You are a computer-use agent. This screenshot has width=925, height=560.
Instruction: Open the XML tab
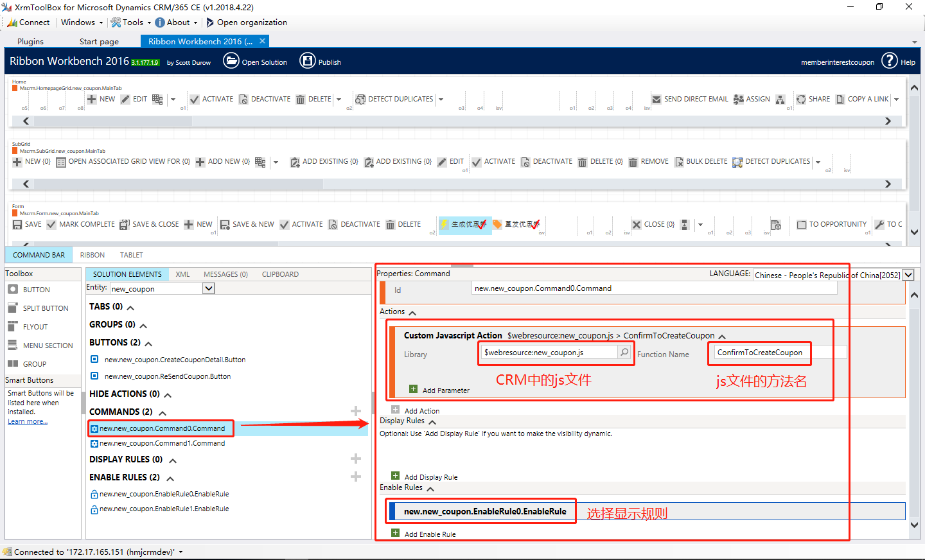182,274
